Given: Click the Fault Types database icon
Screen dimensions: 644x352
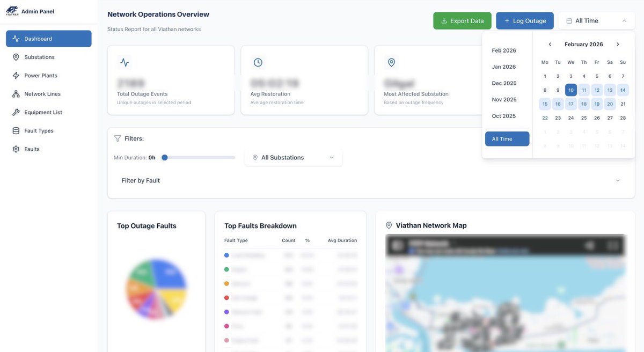Looking at the screenshot, I should tap(16, 130).
